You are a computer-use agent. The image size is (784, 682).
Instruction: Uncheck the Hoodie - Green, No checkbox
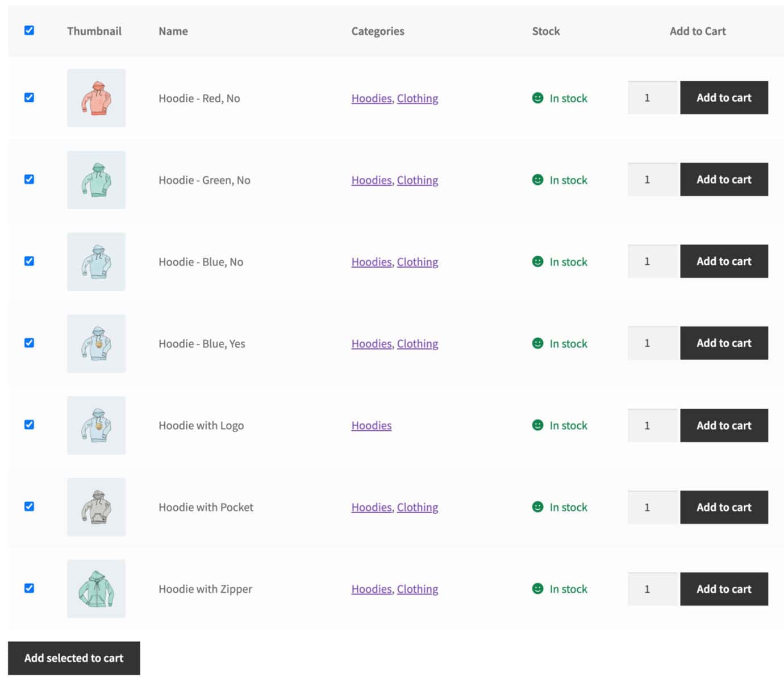pos(30,180)
